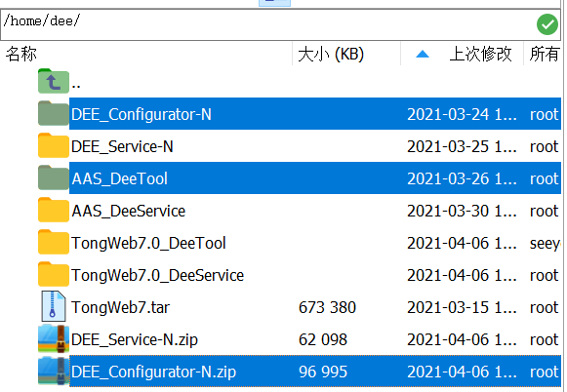Select the DEE_Service-N folder icon
Image resolution: width=567 pixels, height=392 pixels.
coord(53,145)
